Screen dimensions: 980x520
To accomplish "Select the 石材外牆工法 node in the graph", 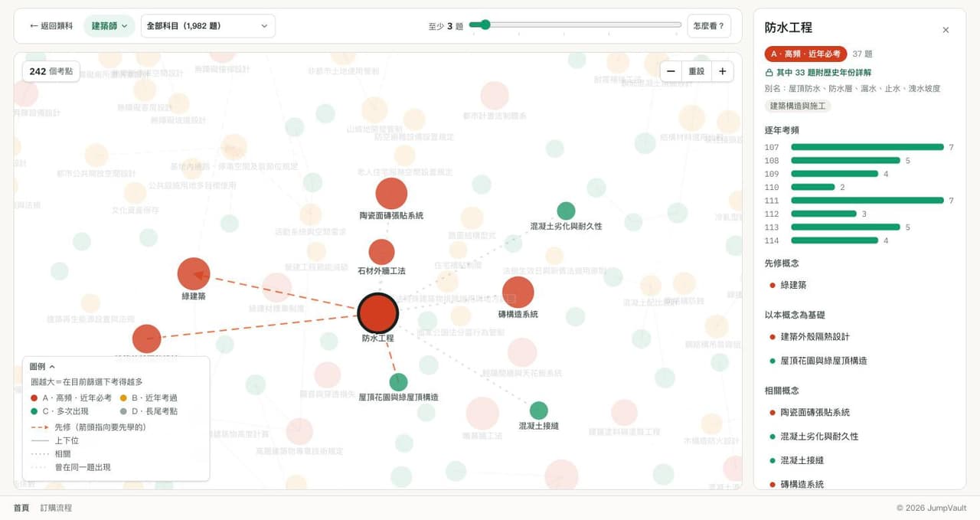I will [381, 252].
